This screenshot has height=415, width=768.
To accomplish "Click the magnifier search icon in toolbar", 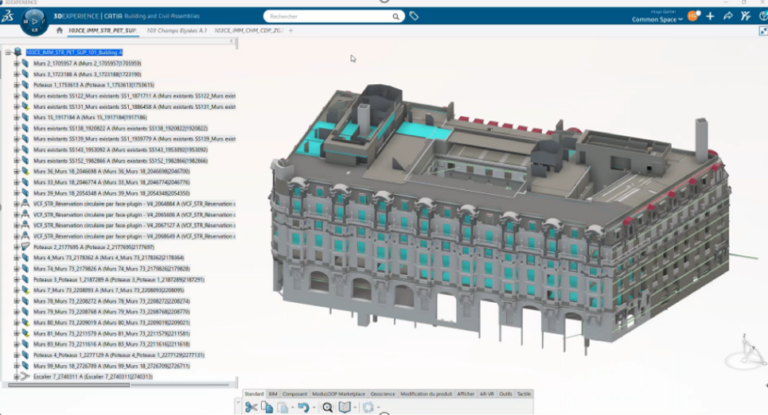I will click(x=328, y=407).
